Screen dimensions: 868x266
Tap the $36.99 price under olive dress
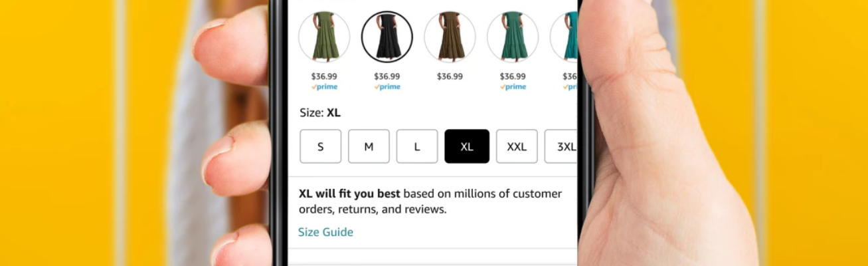pyautogui.click(x=324, y=76)
